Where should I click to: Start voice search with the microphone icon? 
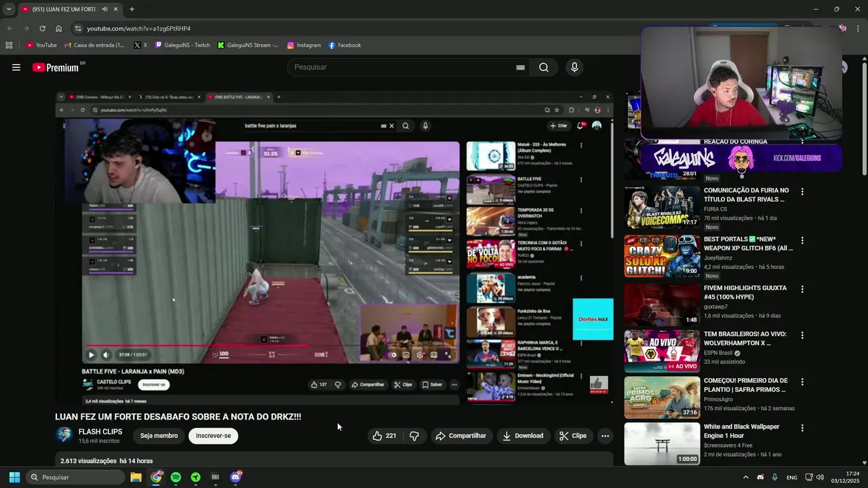[574, 67]
